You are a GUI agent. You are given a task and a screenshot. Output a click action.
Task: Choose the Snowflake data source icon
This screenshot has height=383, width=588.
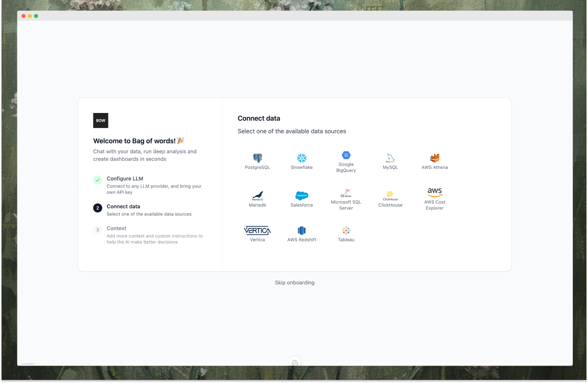pyautogui.click(x=302, y=158)
